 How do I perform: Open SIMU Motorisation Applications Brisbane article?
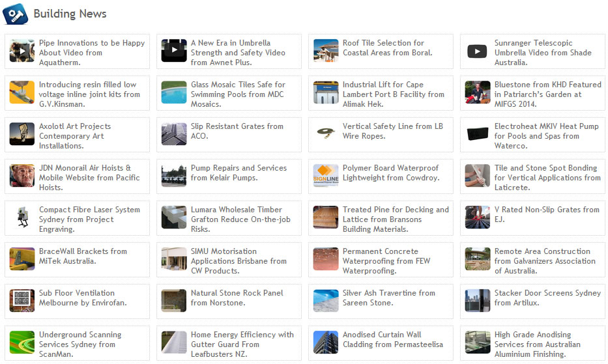239,261
